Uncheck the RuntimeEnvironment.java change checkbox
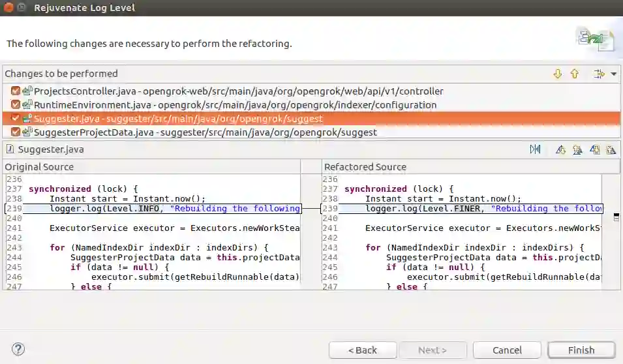The height and width of the screenshot is (364, 623). pos(16,105)
